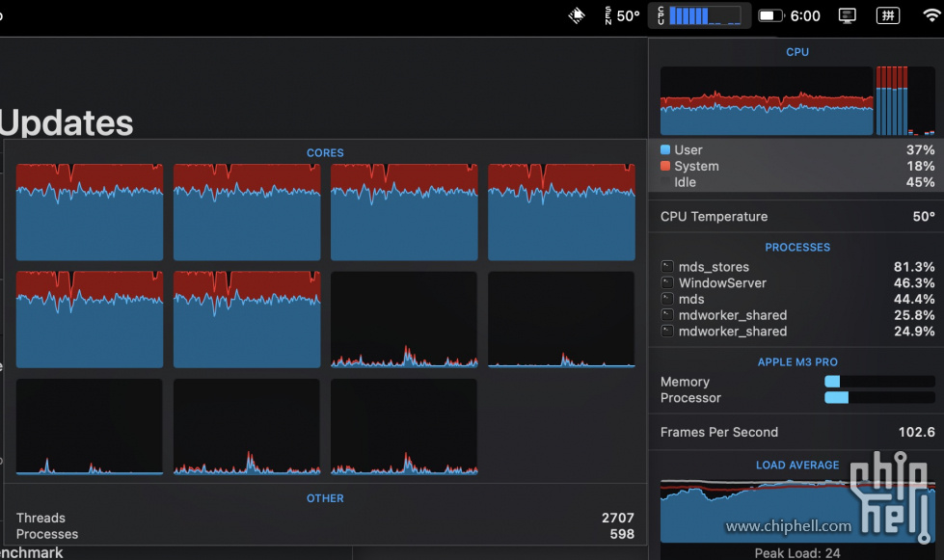The width and height of the screenshot is (944, 560).
Task: Select the WindowServer process icon
Action: coord(667,282)
